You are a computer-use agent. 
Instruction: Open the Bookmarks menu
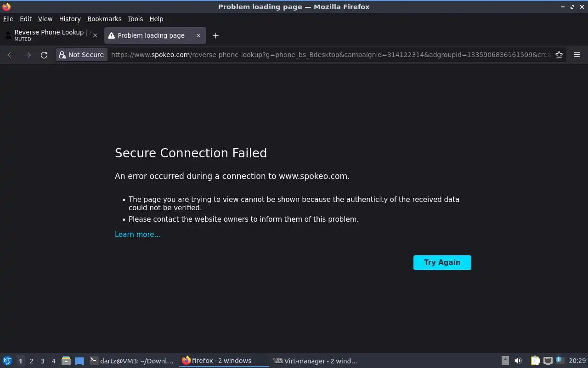coord(104,19)
